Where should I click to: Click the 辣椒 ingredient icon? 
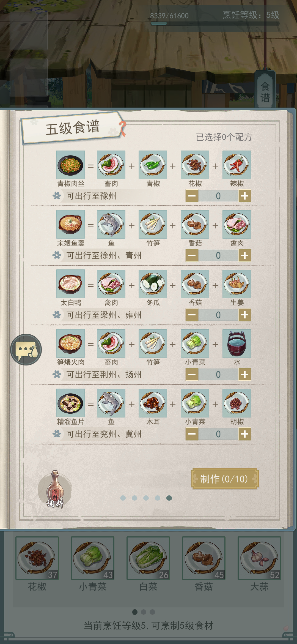point(237,165)
